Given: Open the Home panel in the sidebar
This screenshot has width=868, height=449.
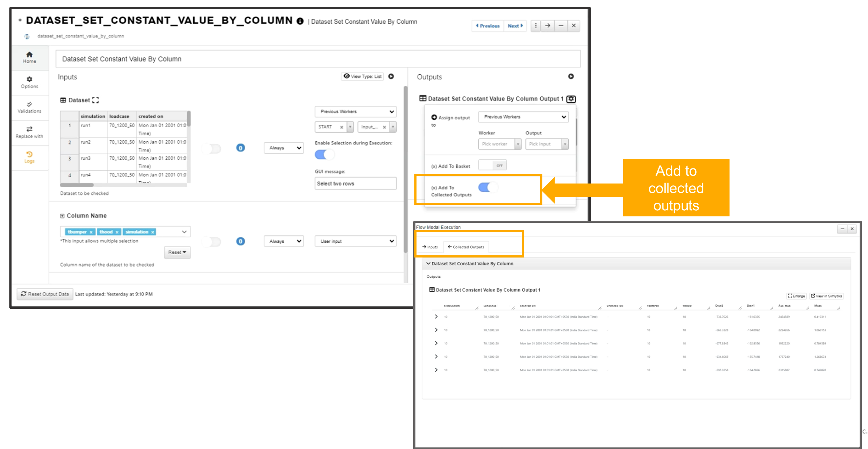Looking at the screenshot, I should [x=29, y=57].
